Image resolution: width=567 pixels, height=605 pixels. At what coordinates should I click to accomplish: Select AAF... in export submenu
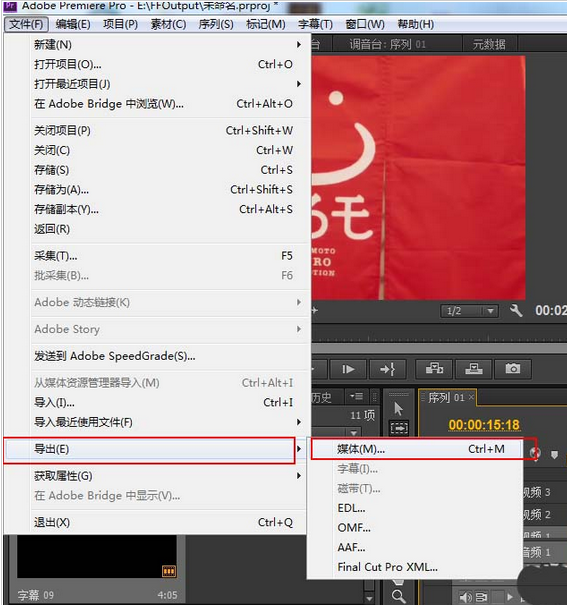[416, 548]
